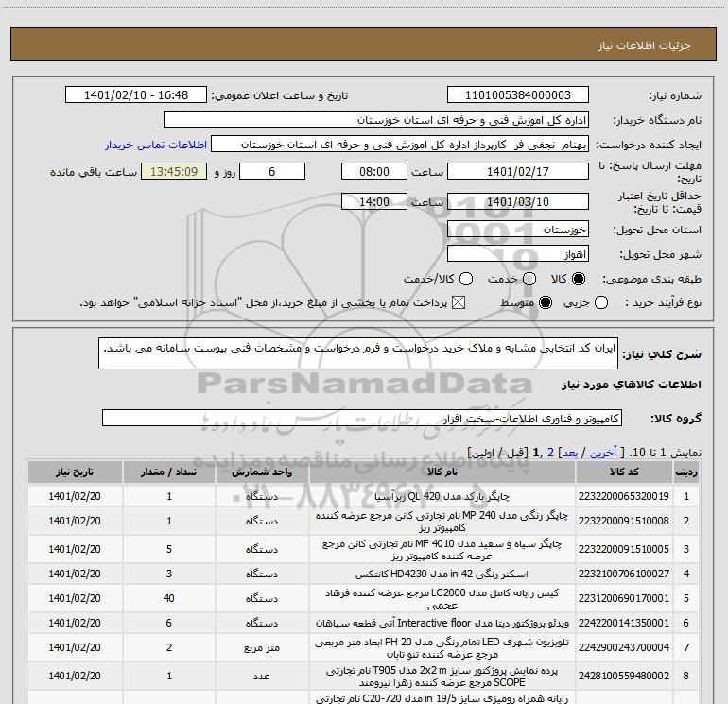The image size is (728, 704).
Task: Click the جزئیات اطلاعات نیاز header title
Action: (x=645, y=45)
